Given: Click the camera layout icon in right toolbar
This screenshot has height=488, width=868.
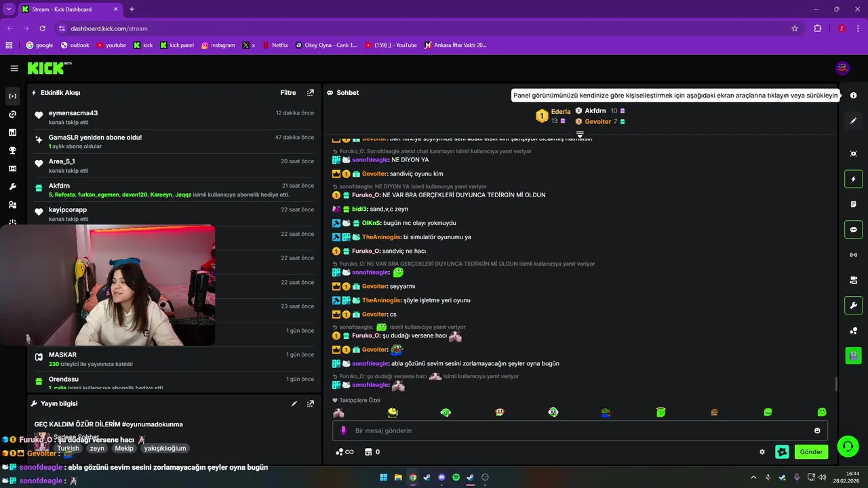Looking at the screenshot, I should coord(854,280).
